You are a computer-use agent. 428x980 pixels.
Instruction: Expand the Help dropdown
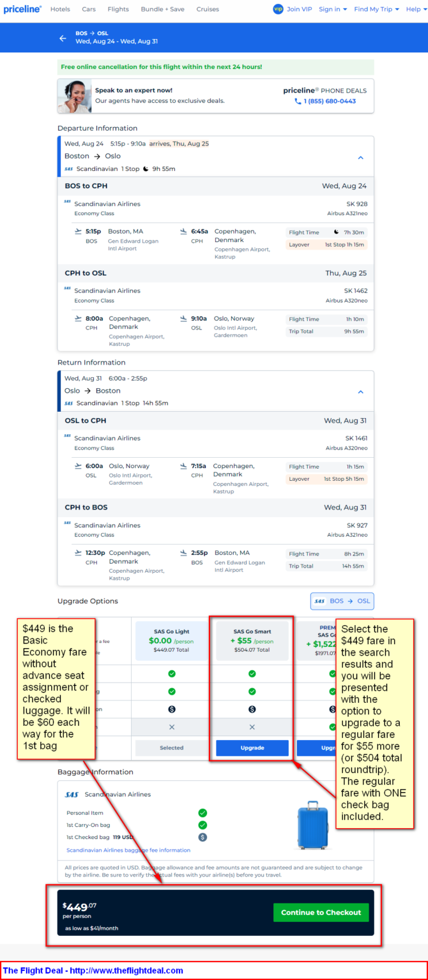click(x=416, y=10)
